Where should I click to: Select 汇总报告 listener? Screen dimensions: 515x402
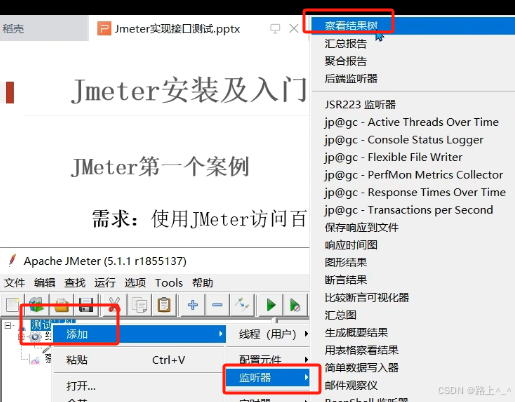(413, 44)
